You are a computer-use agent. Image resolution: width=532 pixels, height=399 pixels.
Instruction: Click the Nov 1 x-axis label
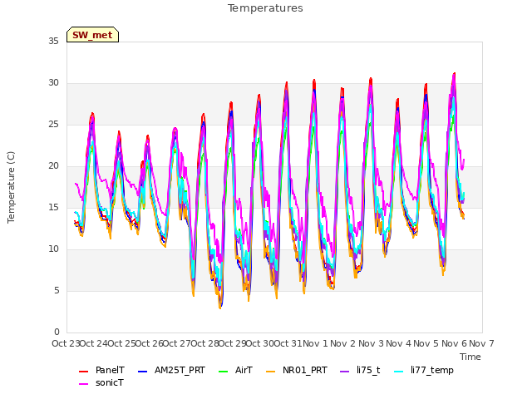point(315,343)
